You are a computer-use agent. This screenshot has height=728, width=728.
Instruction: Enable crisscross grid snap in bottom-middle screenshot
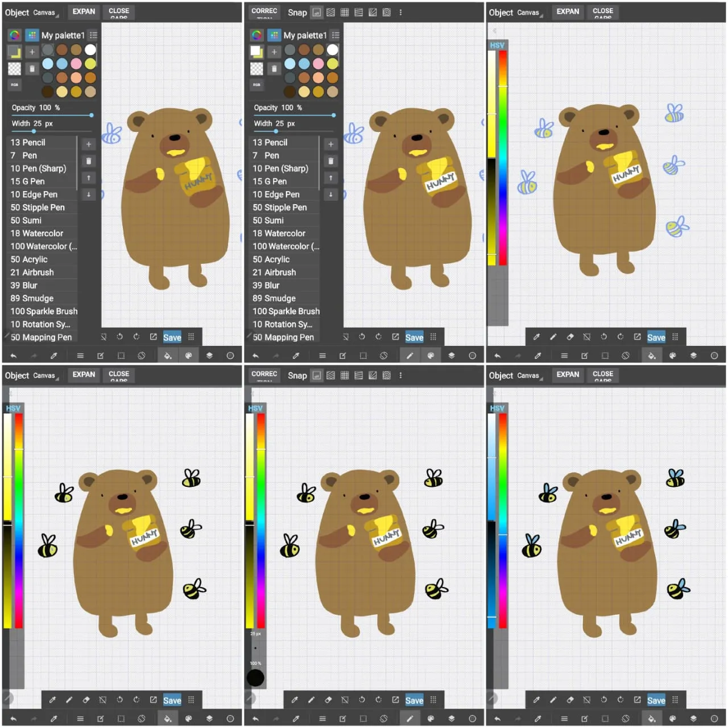click(x=345, y=375)
